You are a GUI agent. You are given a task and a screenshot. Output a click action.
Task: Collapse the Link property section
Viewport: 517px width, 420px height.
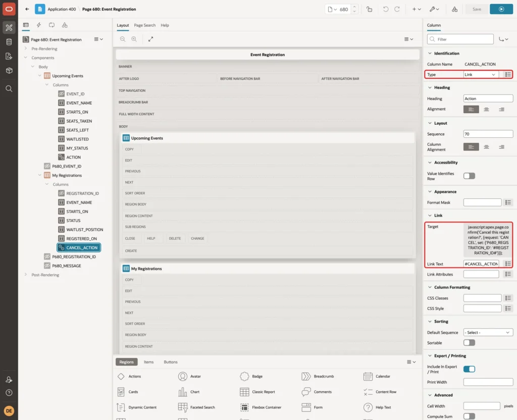[430, 215]
